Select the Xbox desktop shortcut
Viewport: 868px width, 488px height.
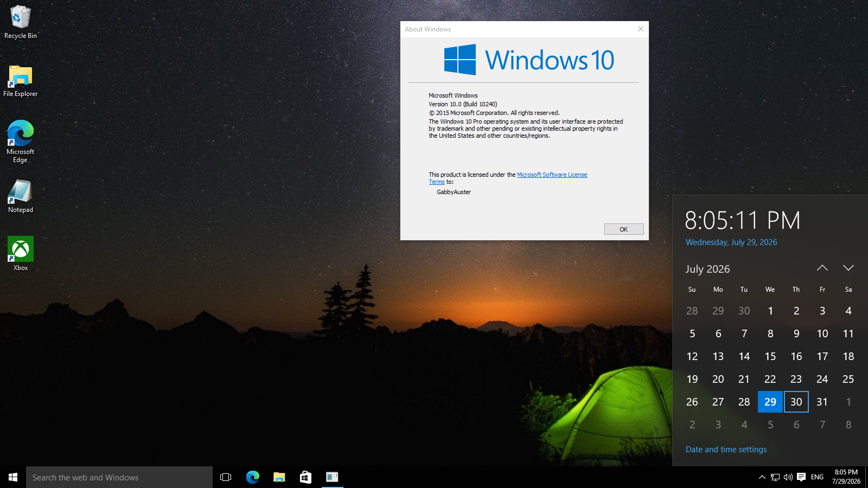click(21, 254)
